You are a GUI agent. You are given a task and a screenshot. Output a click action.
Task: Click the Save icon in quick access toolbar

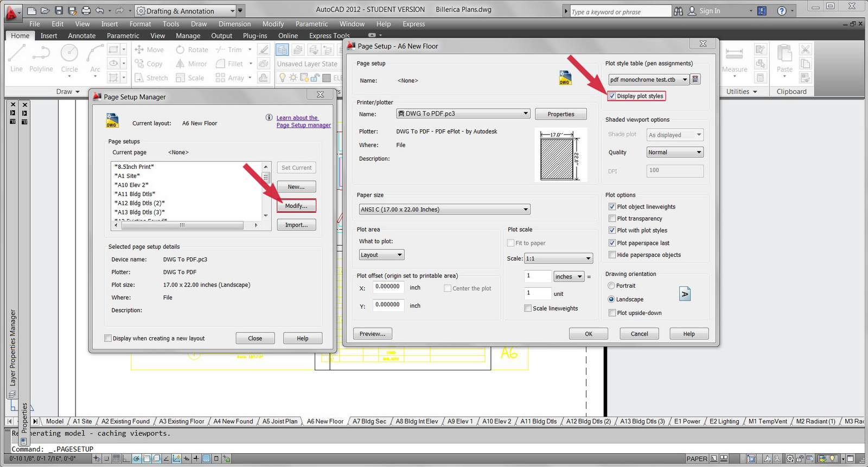tap(59, 11)
